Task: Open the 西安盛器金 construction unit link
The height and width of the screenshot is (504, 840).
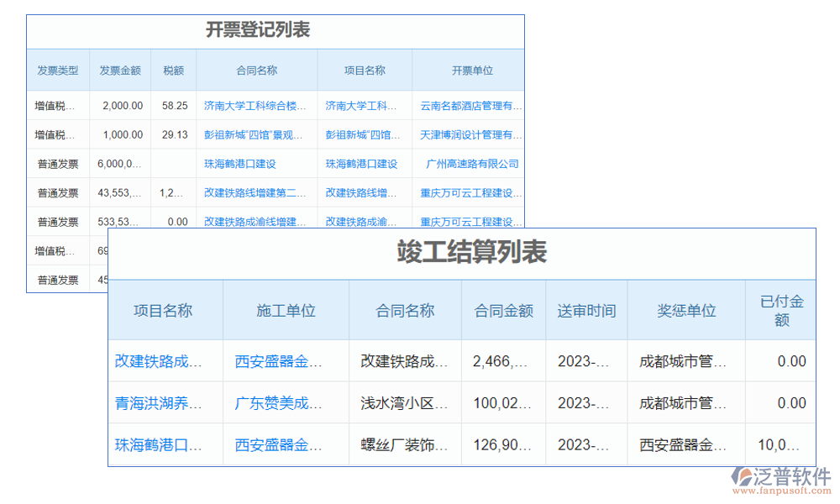Action: 279,360
